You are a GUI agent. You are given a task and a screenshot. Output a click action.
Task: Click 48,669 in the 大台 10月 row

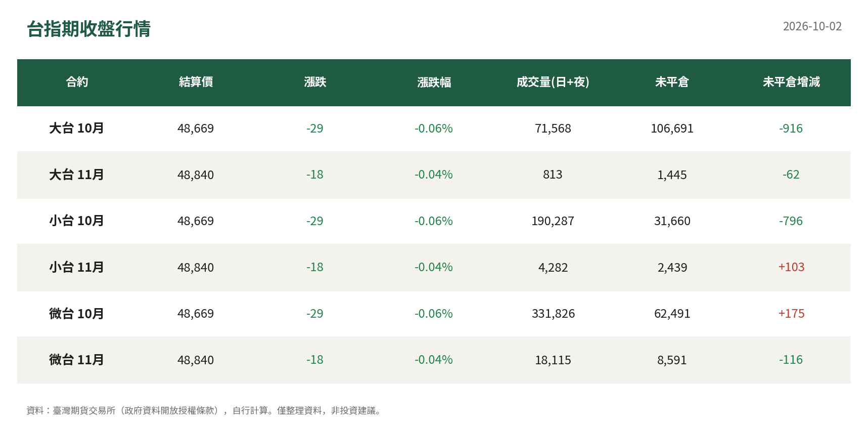[196, 129]
